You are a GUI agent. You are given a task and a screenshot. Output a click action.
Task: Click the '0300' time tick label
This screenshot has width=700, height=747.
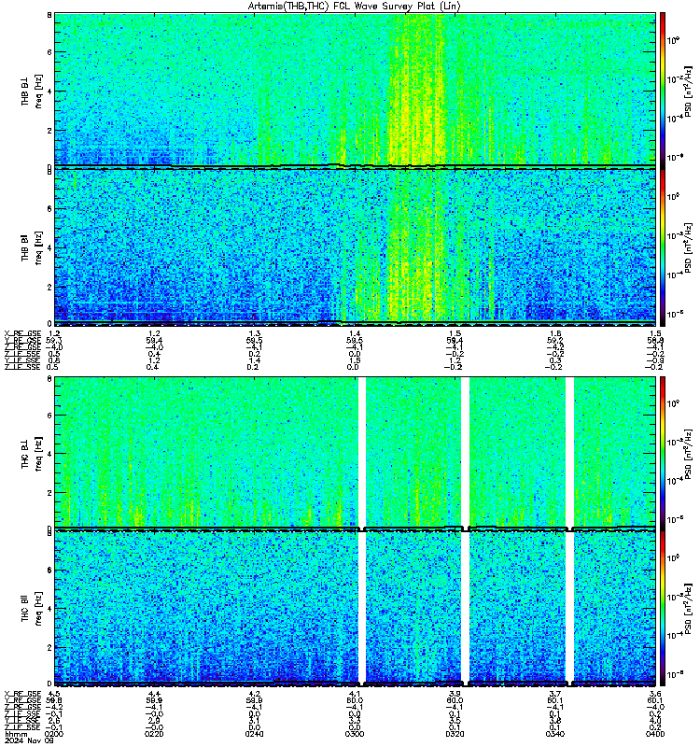(355, 734)
